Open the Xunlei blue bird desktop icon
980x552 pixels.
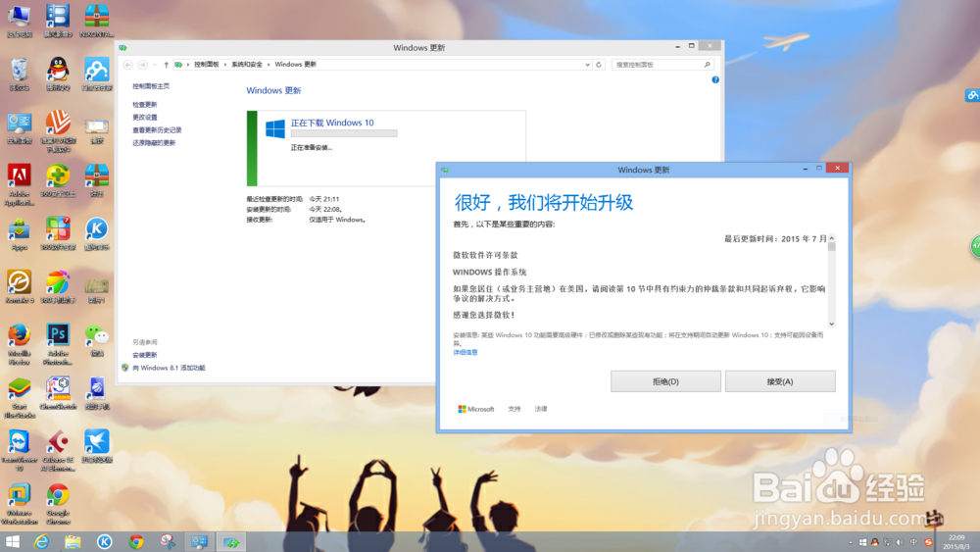(x=96, y=446)
